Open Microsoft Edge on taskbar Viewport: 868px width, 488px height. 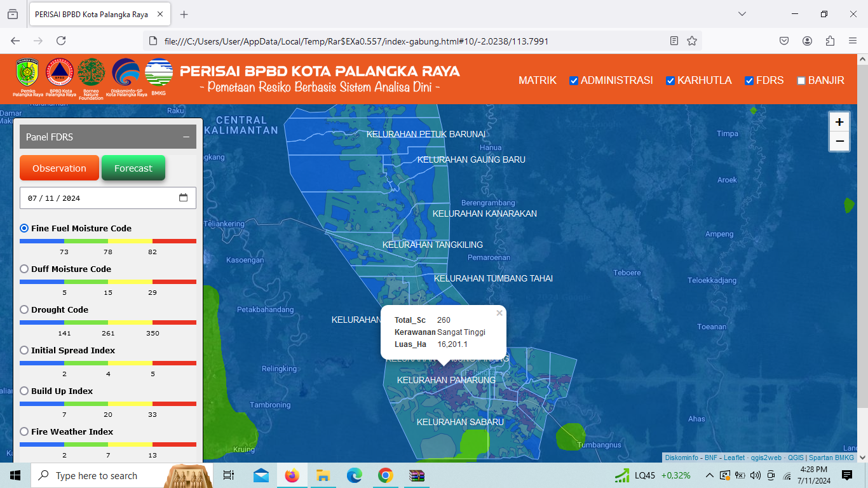pyautogui.click(x=354, y=475)
